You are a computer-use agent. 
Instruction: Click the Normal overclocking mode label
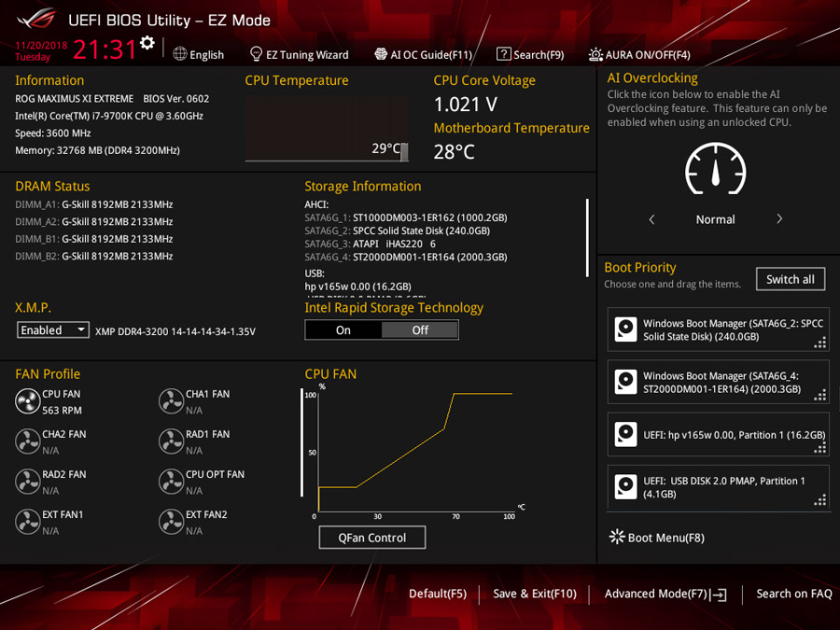(x=715, y=219)
